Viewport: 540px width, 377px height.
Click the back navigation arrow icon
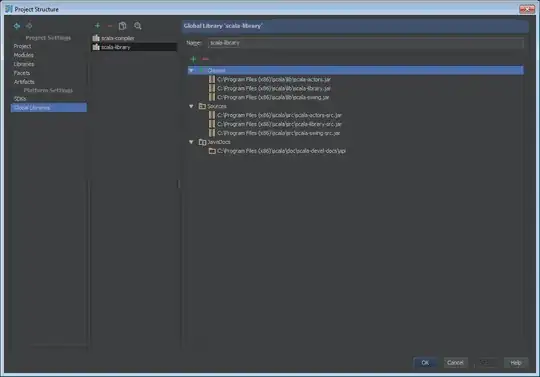tap(17, 26)
